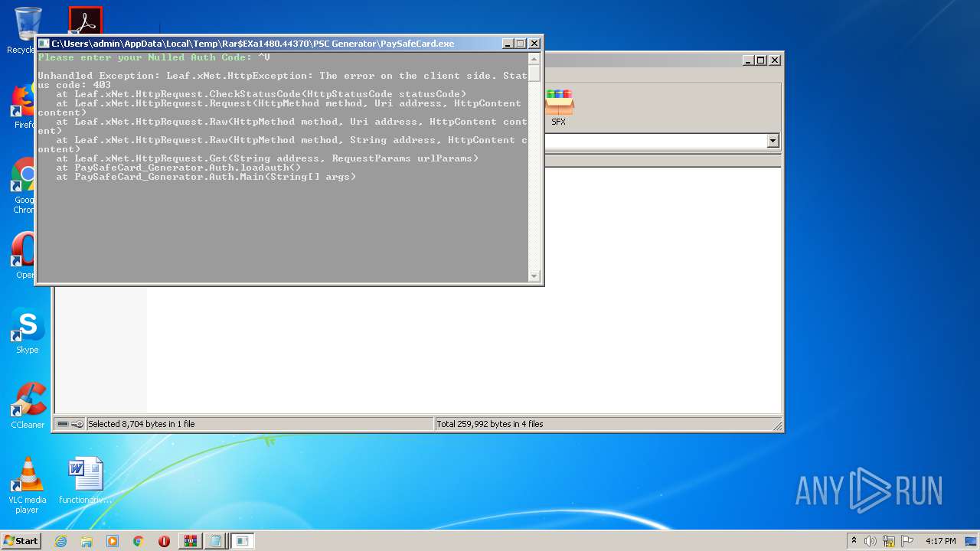Click 'Total 259,992 bytes in 4 files' status
This screenshot has height=551, width=980.
tap(490, 424)
